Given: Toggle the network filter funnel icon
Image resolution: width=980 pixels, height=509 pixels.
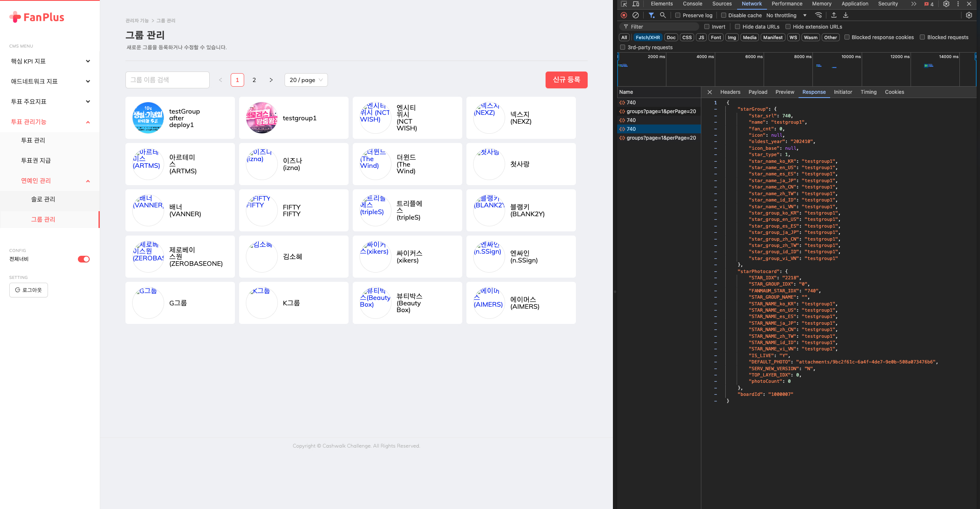Looking at the screenshot, I should coord(651,15).
